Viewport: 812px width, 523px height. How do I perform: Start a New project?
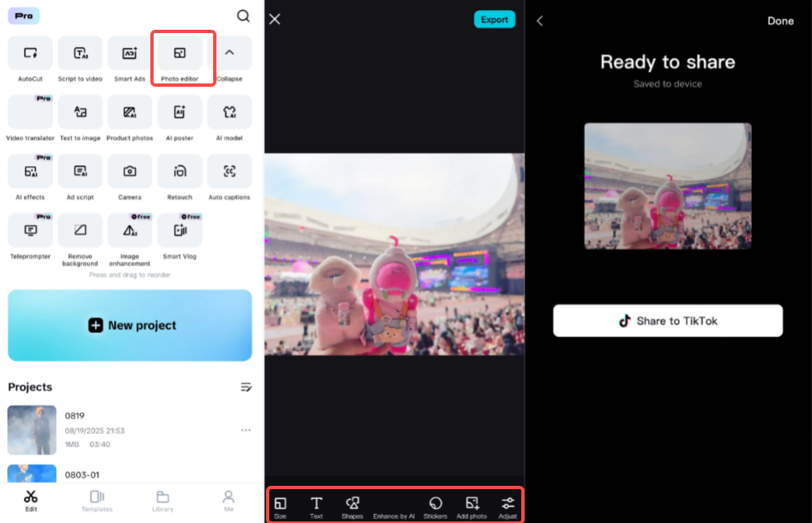click(x=130, y=325)
